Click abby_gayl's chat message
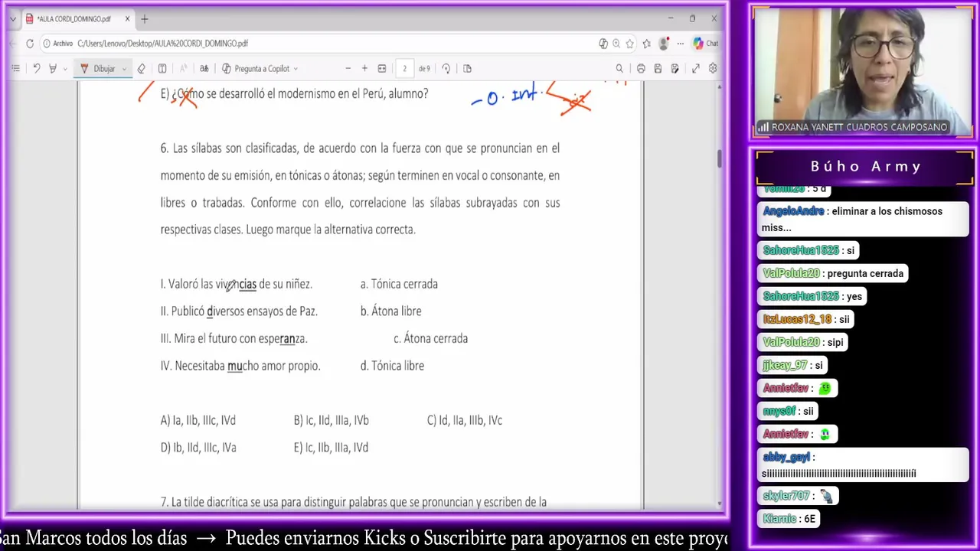Image resolution: width=980 pixels, height=551 pixels. (x=863, y=465)
